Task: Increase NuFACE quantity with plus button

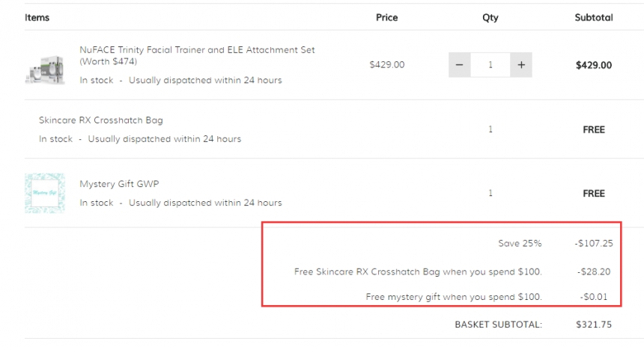Action: 521,65
